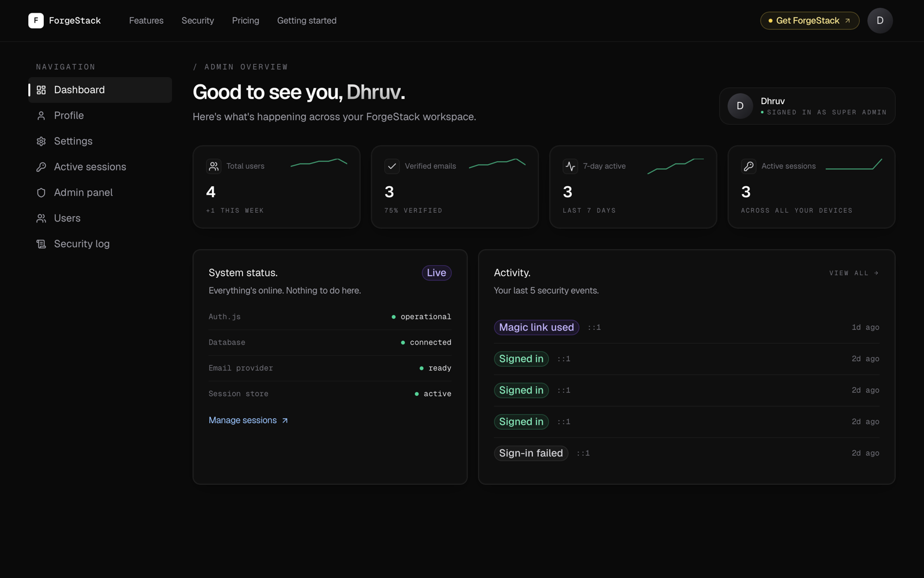
Task: Click the Live status badge
Action: (x=437, y=273)
